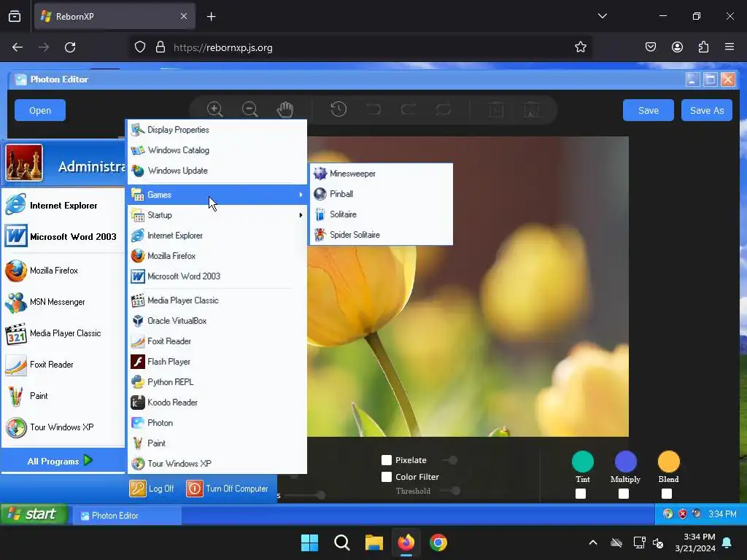Launch Spider Solitaire from the Games submenu
The width and height of the screenshot is (747, 560).
[381, 235]
